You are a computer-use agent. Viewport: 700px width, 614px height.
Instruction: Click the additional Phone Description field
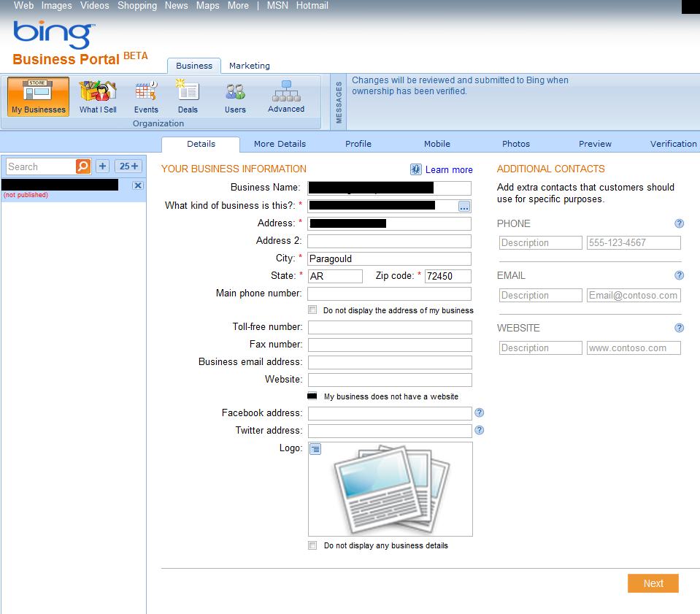pyautogui.click(x=541, y=242)
